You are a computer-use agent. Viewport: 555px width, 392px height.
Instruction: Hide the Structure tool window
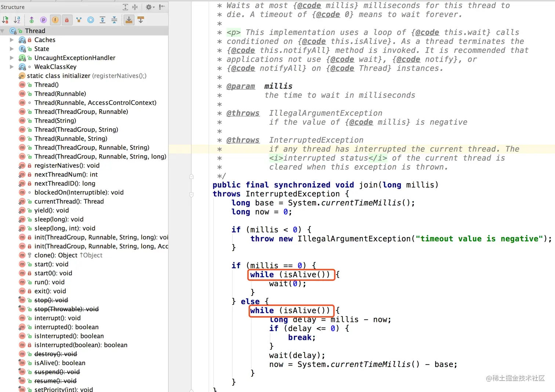click(162, 7)
